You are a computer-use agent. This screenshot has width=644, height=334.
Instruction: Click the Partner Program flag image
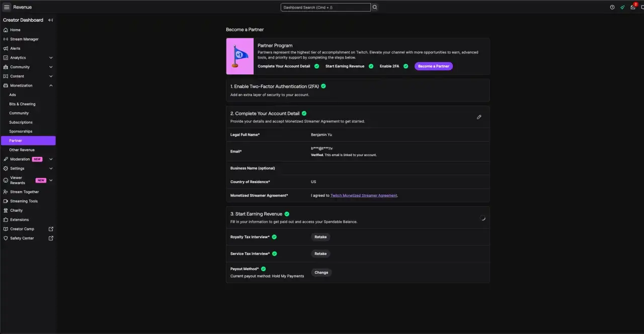click(x=240, y=56)
